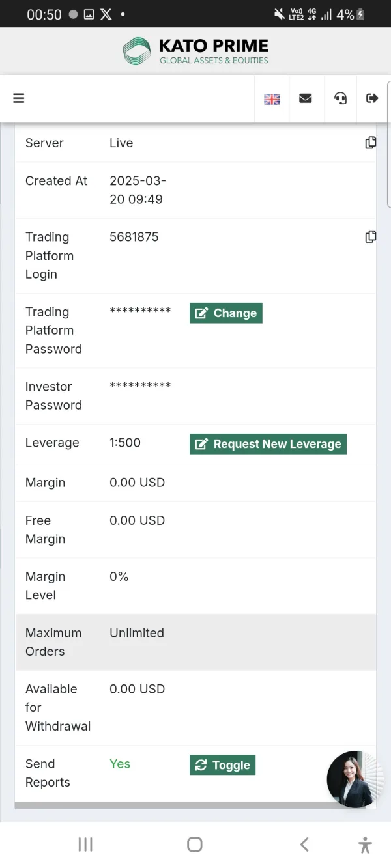Screen dimensions: 391x868
Task: Change language via UK flag icon
Action: 272,99
